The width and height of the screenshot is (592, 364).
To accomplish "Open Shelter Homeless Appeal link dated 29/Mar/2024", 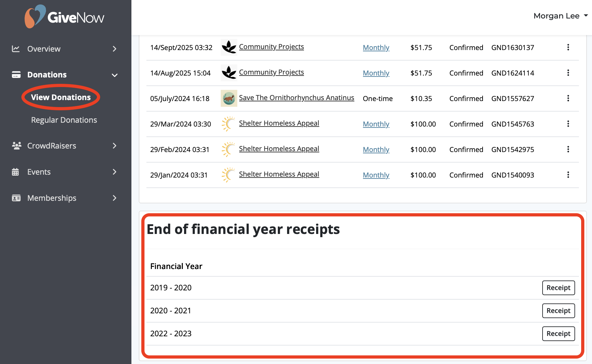I will tap(279, 123).
